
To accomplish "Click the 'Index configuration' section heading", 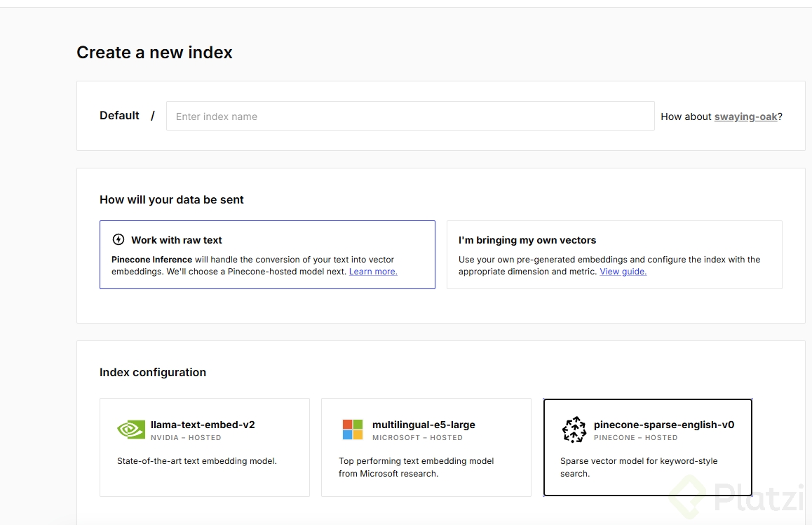I will coord(153,373).
